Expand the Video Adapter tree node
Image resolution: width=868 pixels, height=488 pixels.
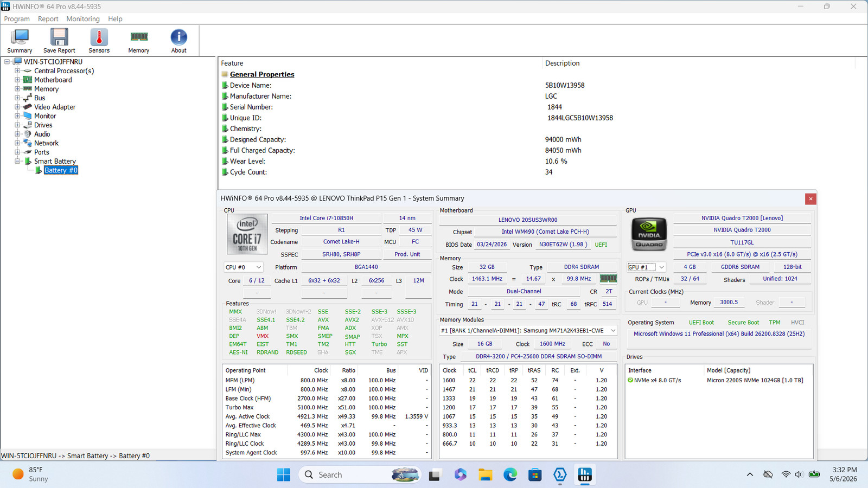17,107
